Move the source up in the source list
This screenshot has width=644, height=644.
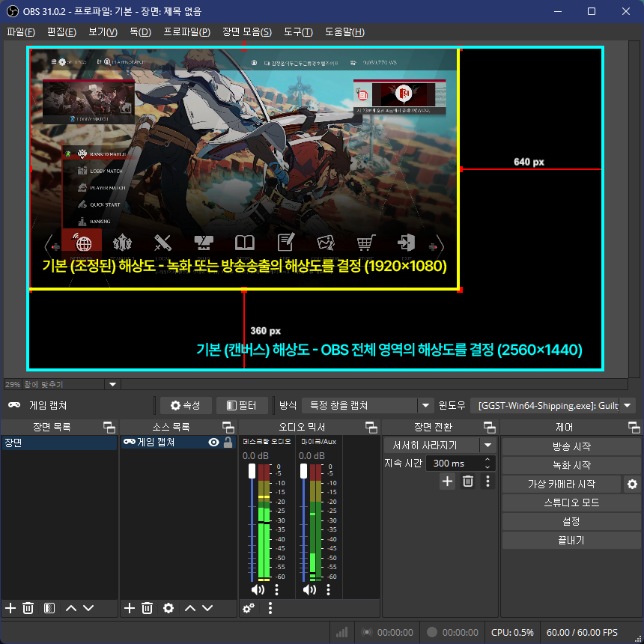click(x=190, y=608)
